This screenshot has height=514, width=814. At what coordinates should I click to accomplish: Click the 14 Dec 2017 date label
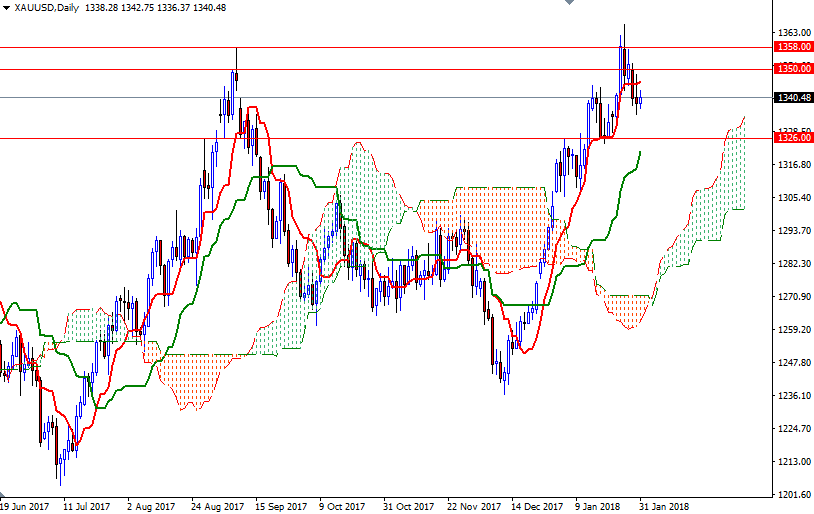536,507
